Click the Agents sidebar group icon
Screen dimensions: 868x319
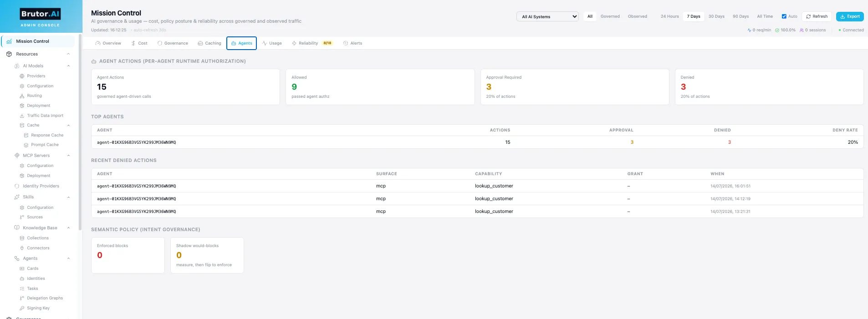click(17, 258)
